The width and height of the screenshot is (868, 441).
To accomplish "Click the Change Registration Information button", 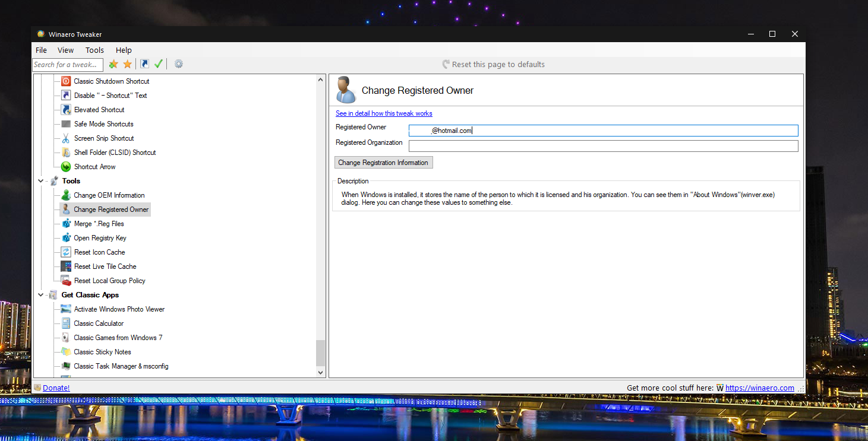I will 383,162.
